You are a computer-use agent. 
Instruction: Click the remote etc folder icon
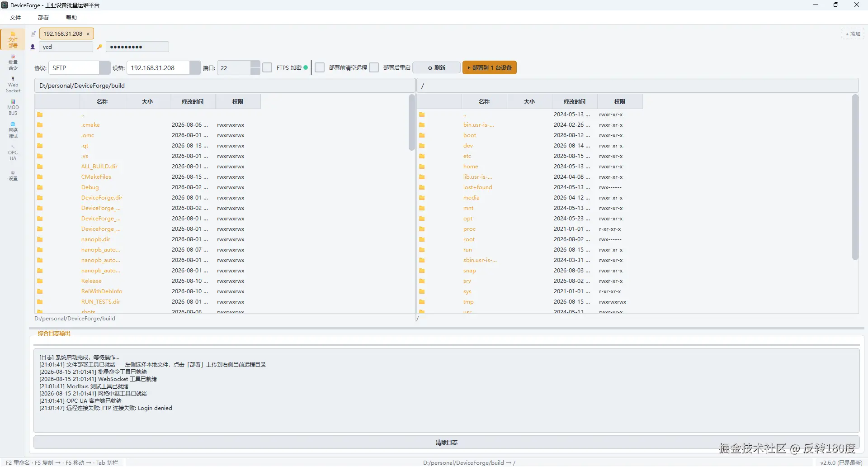(422, 156)
